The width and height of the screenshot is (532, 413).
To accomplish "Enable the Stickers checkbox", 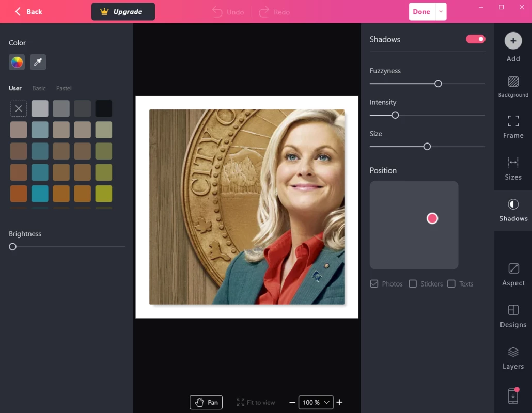I will point(413,284).
